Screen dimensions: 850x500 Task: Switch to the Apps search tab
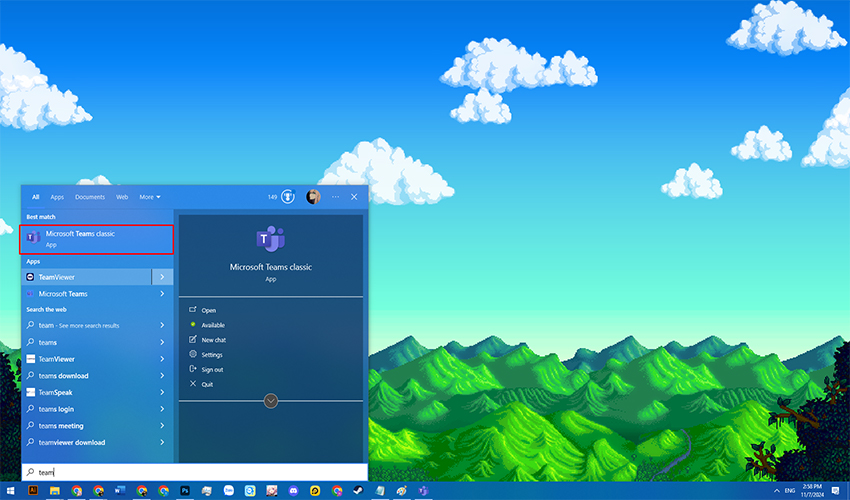click(57, 197)
